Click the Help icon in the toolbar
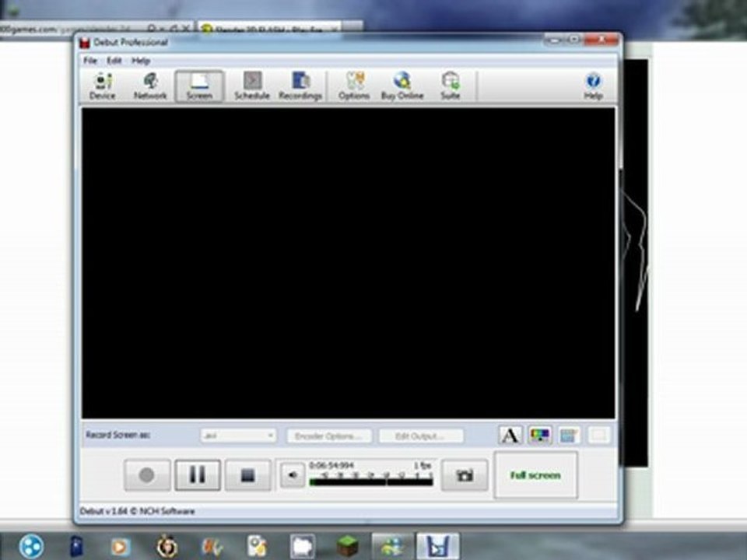Screen dimensions: 747x560 click(x=593, y=86)
